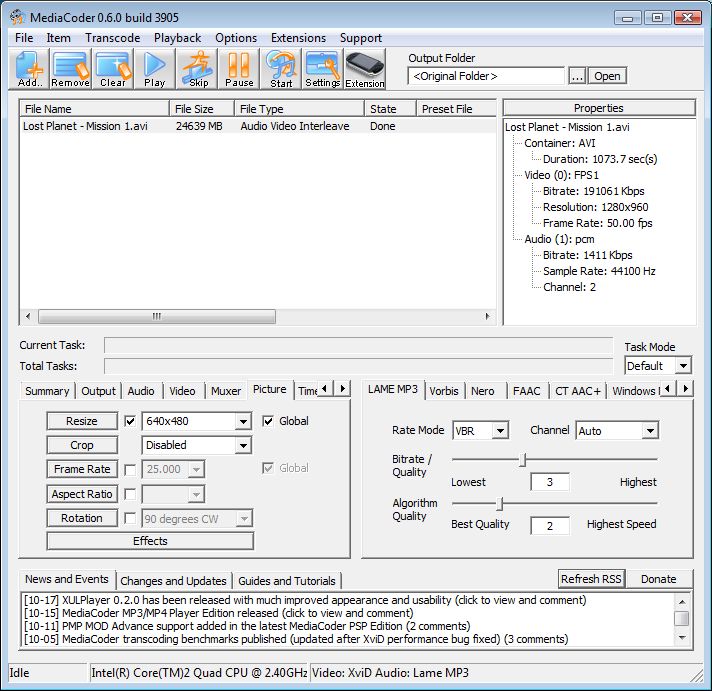712x691 pixels.
Task: Open the Crop Disabled dropdown
Action: [243, 445]
